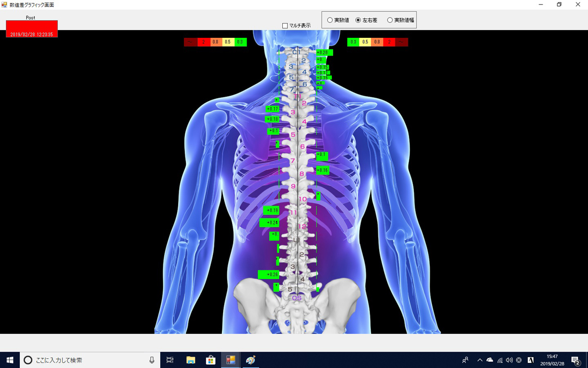Click the +0.26 value bar near lumbar 4
Viewport: 588px width, 368px height.
[x=268, y=274]
